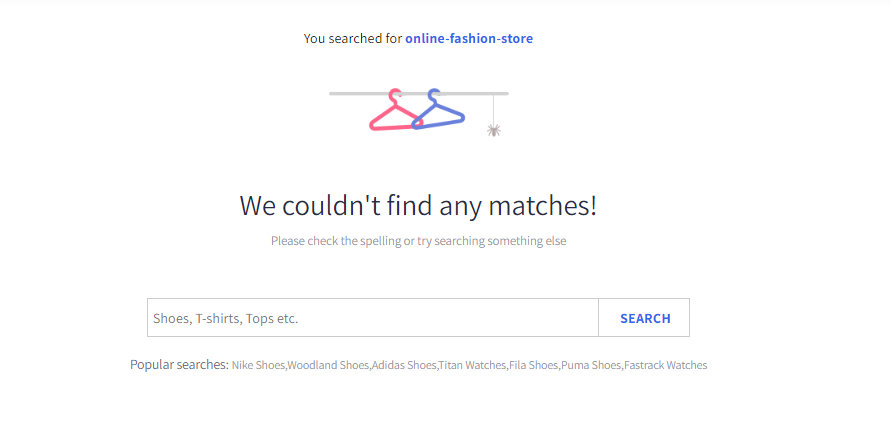Choose the Titan Watches popular search
Screen dimensions: 891x432
click(x=472, y=366)
